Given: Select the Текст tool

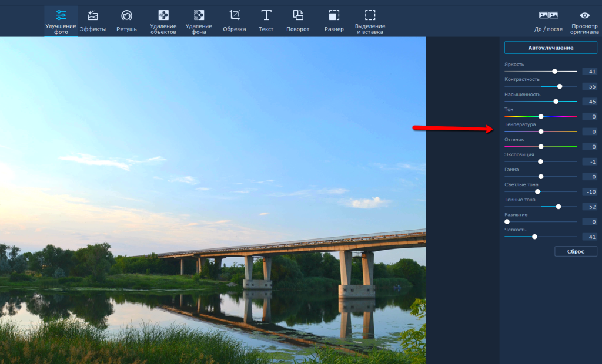Looking at the screenshot, I should (266, 22).
